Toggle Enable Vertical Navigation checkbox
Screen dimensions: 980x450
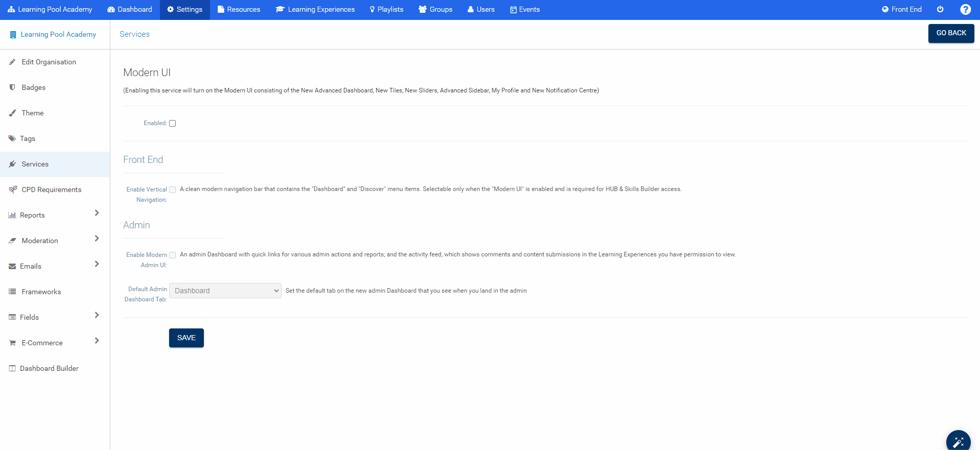[173, 190]
